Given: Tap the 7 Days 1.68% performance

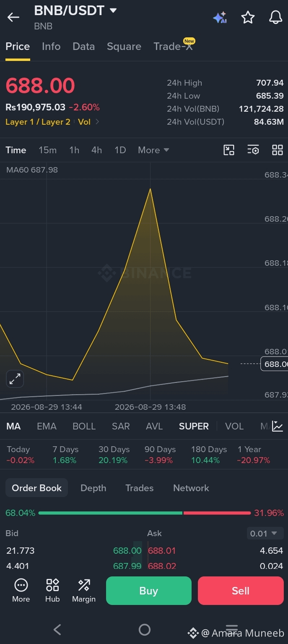Looking at the screenshot, I should click(x=66, y=455).
